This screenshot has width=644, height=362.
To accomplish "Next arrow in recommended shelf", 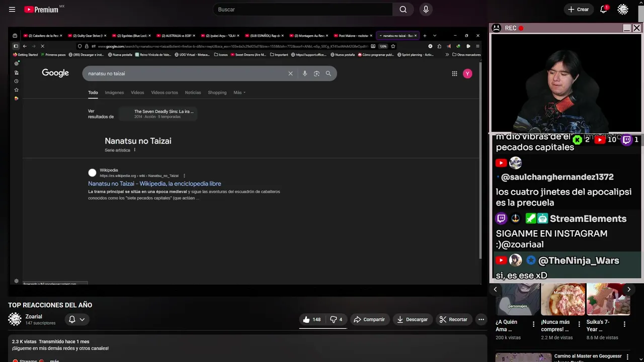I will [628, 289].
